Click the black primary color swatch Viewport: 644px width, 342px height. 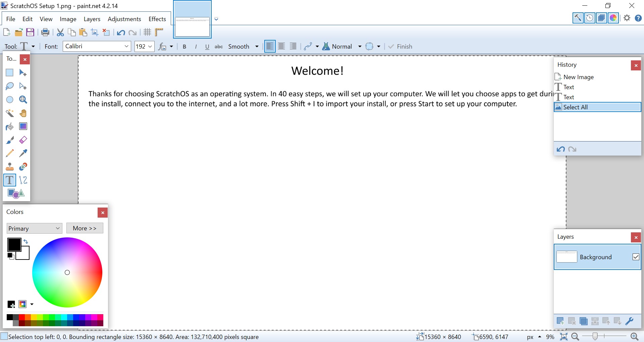(x=14, y=244)
